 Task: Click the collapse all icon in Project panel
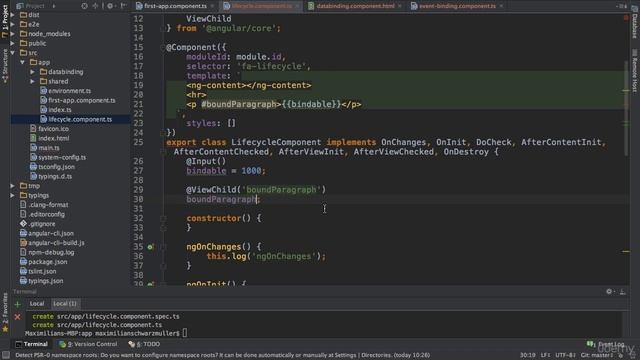96,6
